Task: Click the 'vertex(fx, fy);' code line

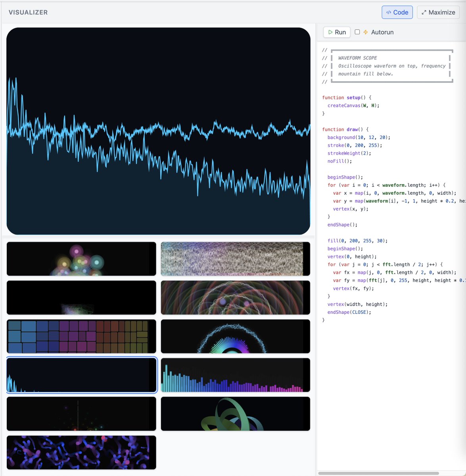Action: (x=353, y=288)
